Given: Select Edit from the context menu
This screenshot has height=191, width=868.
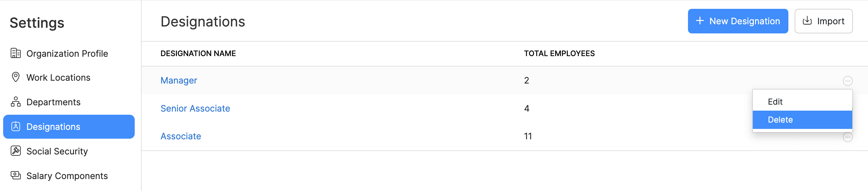Looking at the screenshot, I should 775,101.
